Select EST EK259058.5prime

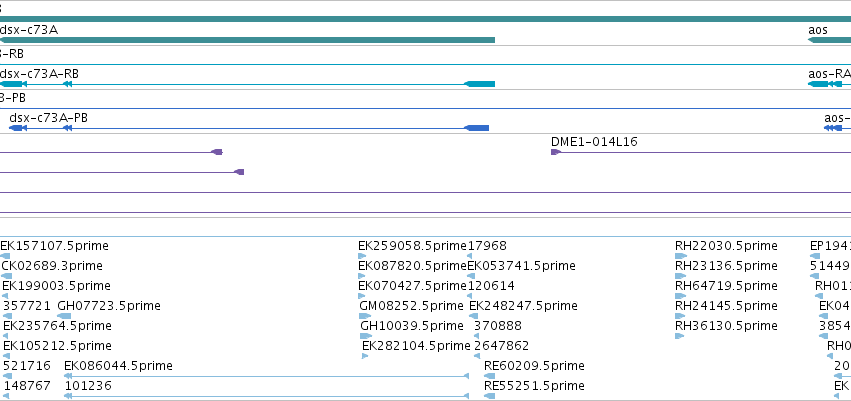[x=412, y=246]
